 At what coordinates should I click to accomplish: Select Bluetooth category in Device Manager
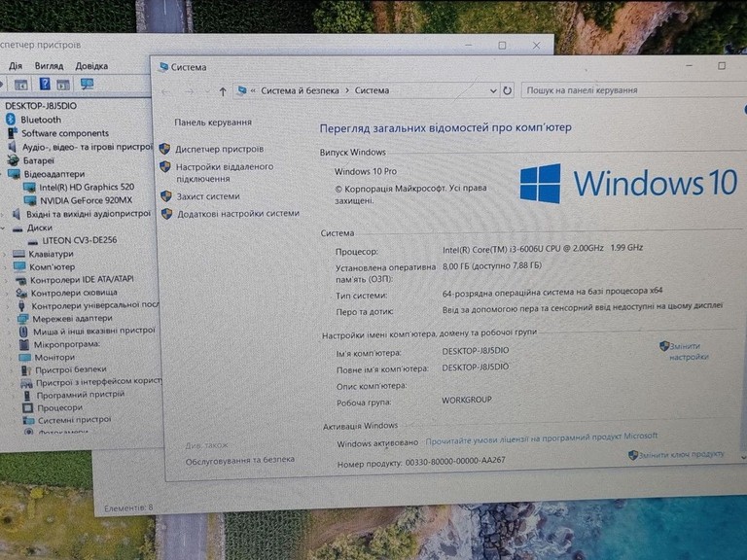[x=41, y=120]
